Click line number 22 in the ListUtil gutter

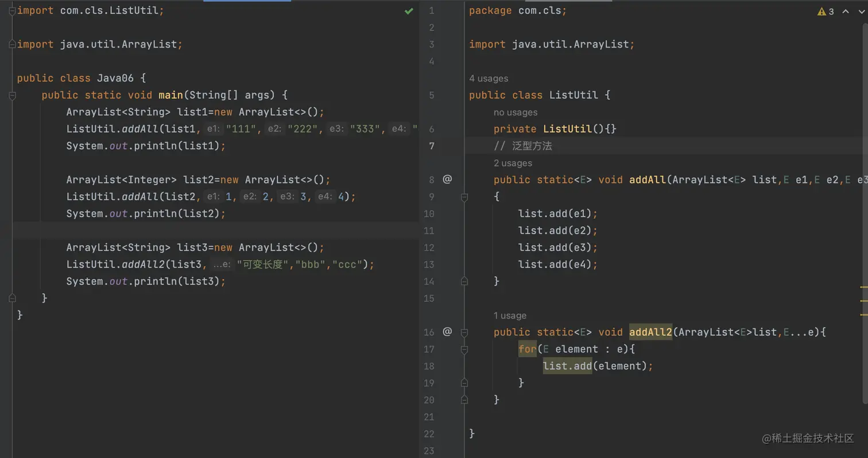click(x=429, y=433)
